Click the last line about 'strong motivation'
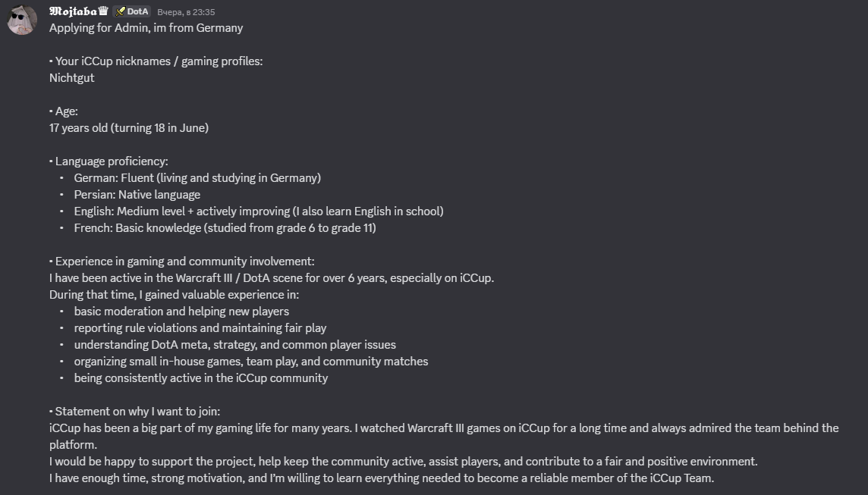 point(382,478)
